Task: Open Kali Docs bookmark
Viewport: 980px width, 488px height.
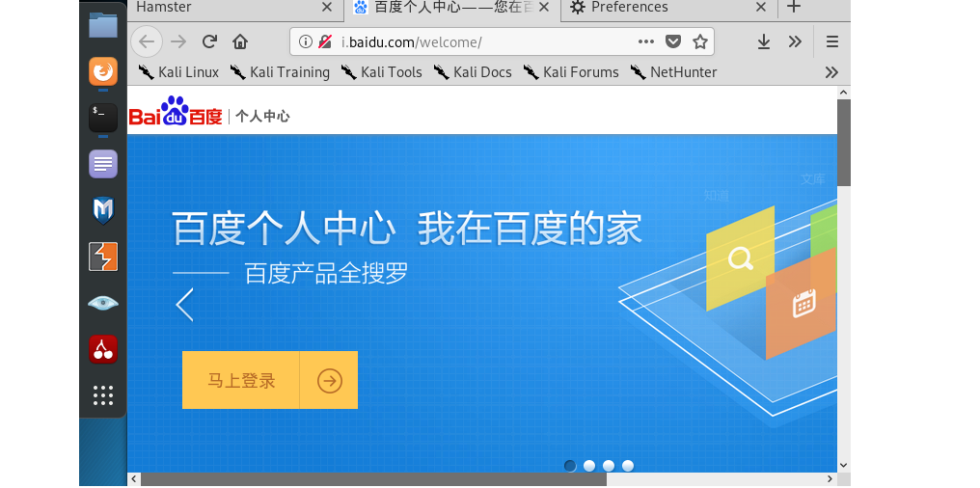Action: click(473, 72)
